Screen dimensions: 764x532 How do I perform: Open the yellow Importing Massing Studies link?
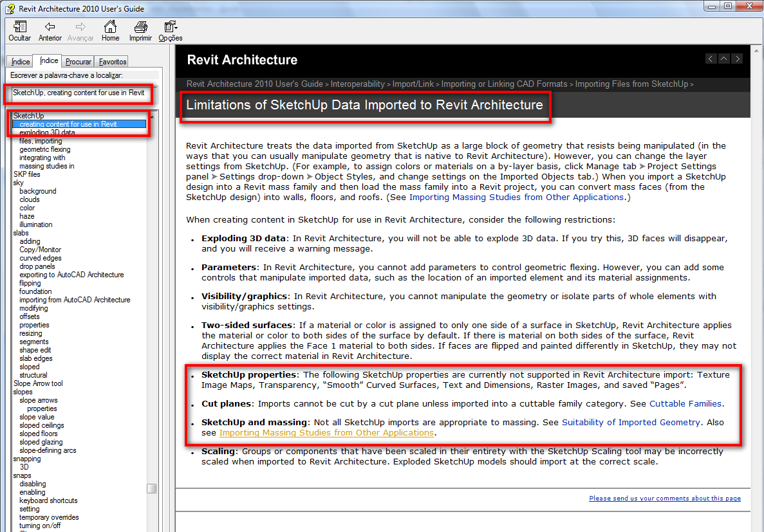[x=326, y=433]
